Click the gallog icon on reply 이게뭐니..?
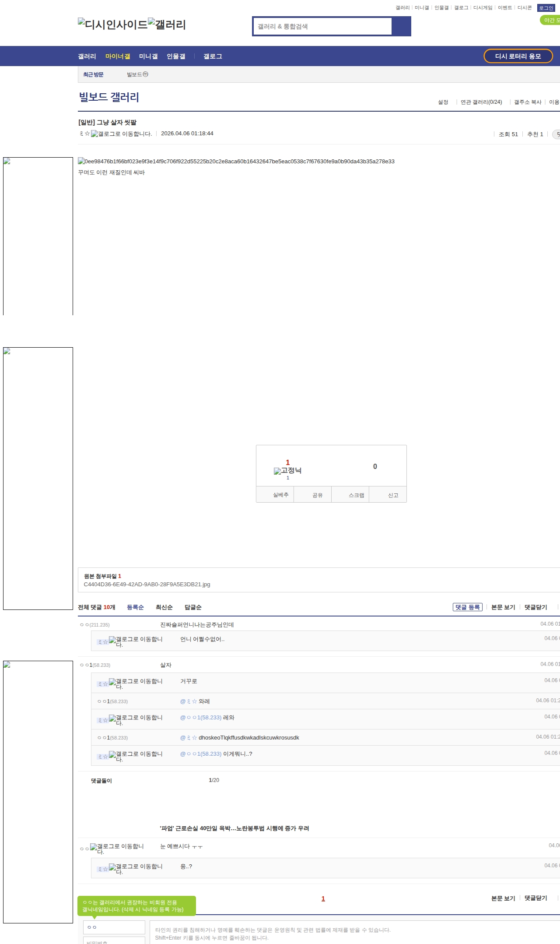 pos(136,757)
